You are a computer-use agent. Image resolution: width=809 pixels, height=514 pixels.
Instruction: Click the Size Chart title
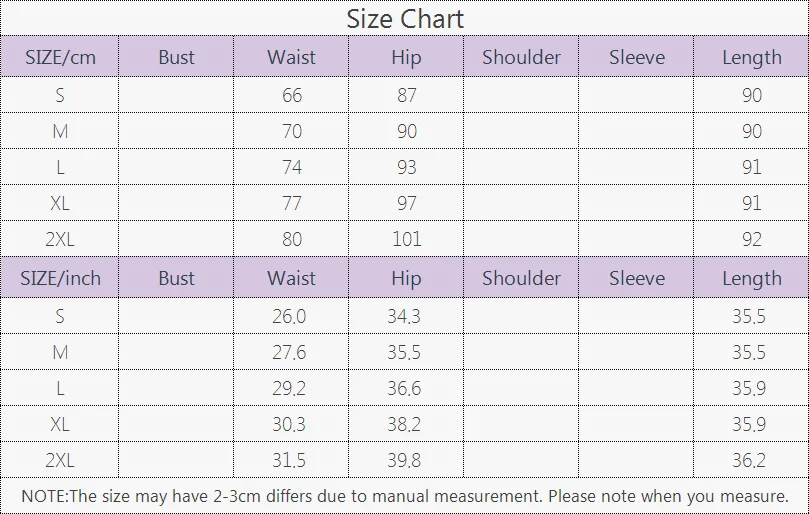click(x=404, y=19)
